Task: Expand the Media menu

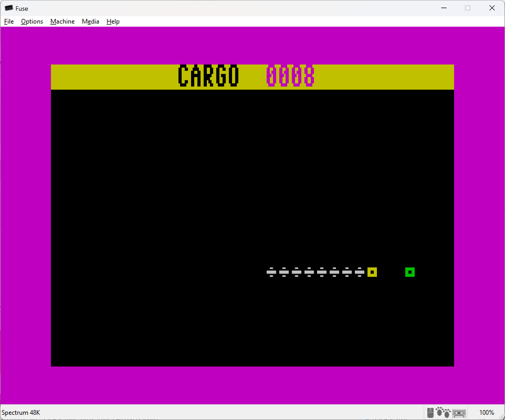Action: coord(90,21)
